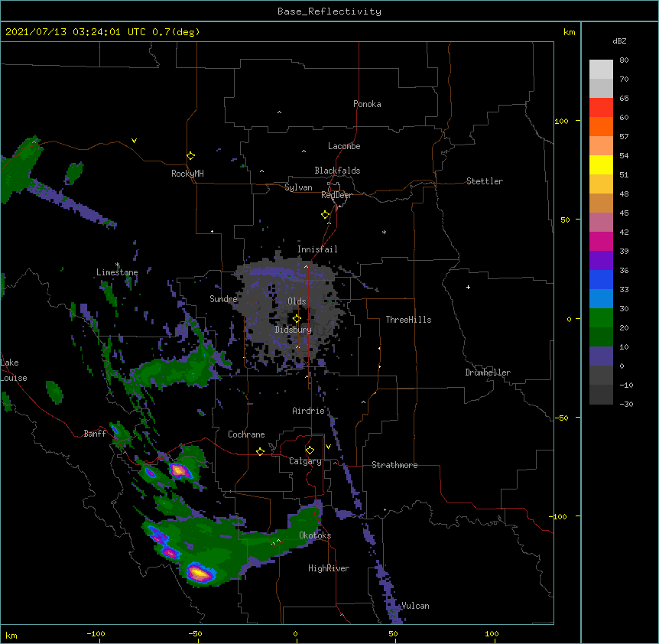659x644 pixels.
Task: Select the Olds label
Action: pos(297,301)
